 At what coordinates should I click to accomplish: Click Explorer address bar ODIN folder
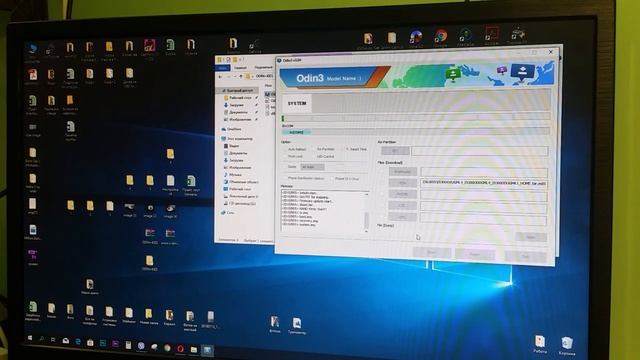pos(264,76)
